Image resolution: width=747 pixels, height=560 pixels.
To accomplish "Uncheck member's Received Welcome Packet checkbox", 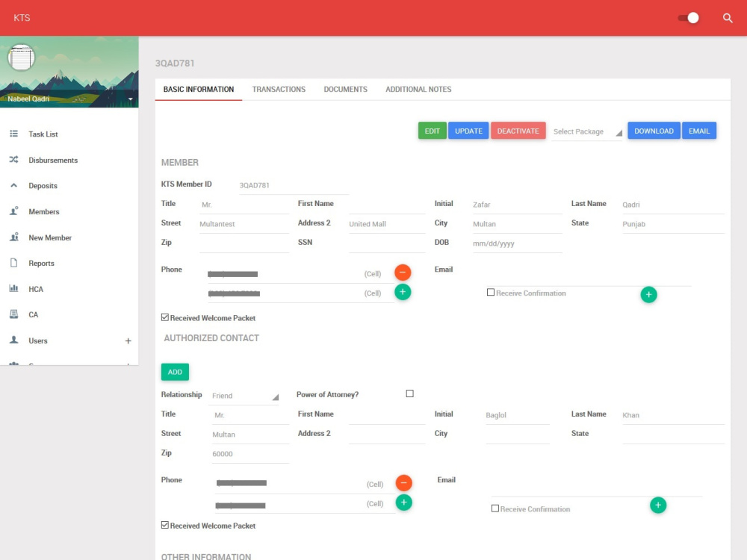I will tap(165, 317).
